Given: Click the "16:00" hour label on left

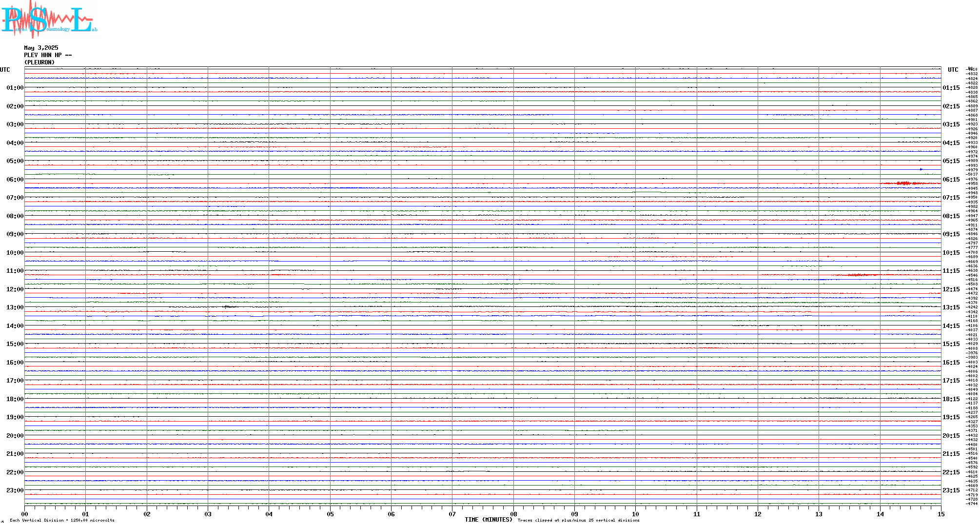Looking at the screenshot, I should point(15,363).
